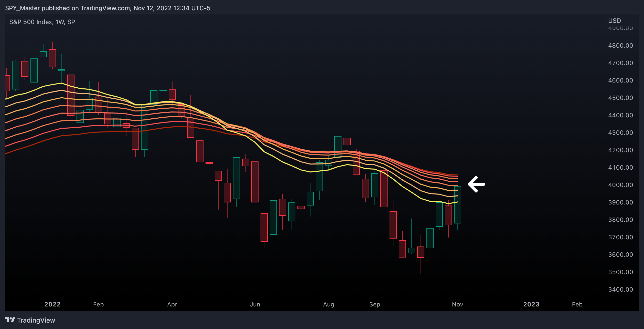
Task: Click the latest green weekly candle near 4000
Action: click(458, 205)
